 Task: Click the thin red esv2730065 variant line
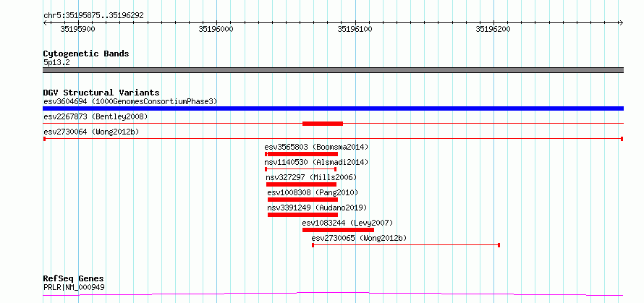(x=406, y=245)
